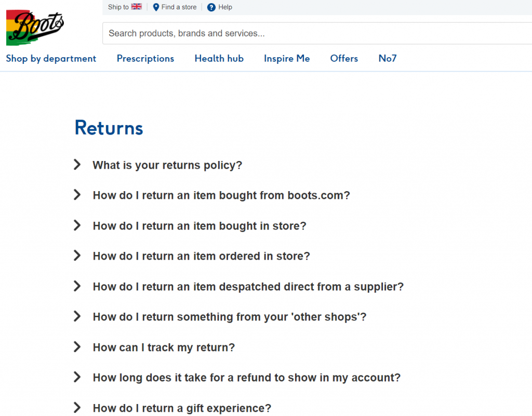Viewport: 532px width, 416px height.
Task: Click the Boots logo
Action: [35, 27]
